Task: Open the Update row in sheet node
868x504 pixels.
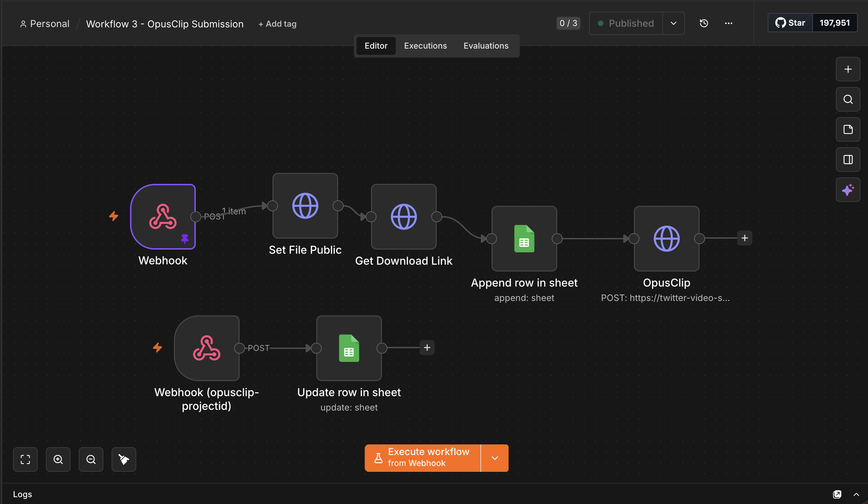Action: tap(349, 348)
